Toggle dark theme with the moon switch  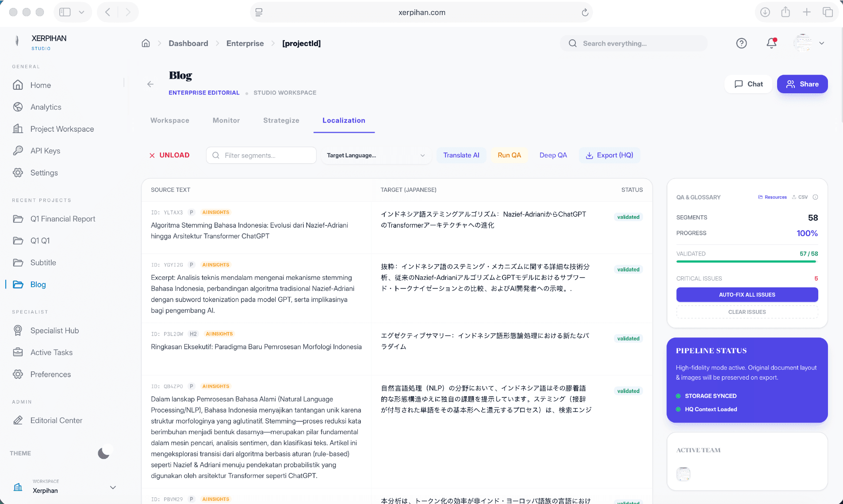coord(103,452)
